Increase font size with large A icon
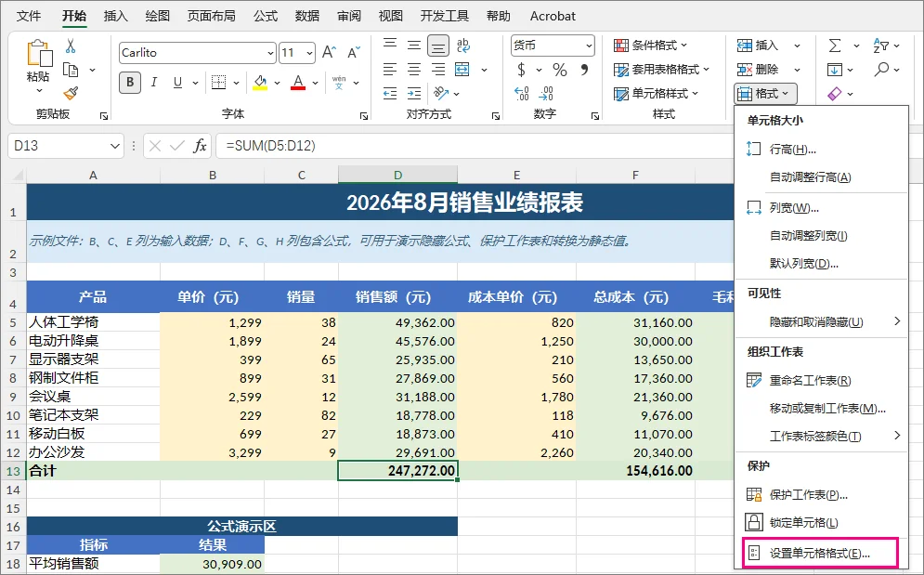This screenshot has height=575, width=924. point(329,53)
